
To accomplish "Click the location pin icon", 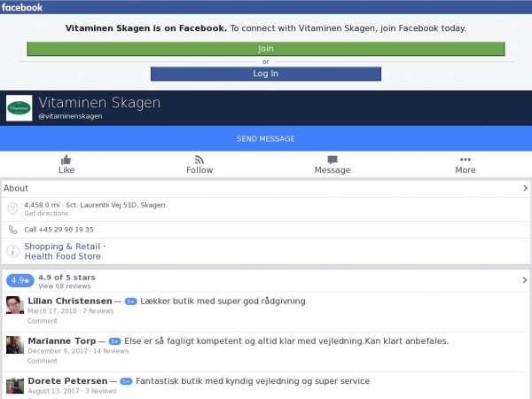I will [x=13, y=208].
